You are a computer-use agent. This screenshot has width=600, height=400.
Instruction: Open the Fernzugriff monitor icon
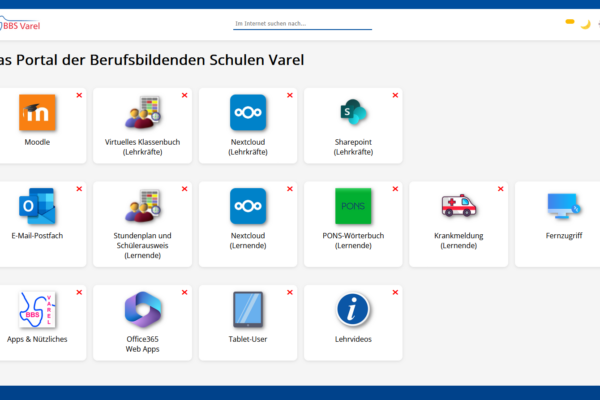point(564,206)
